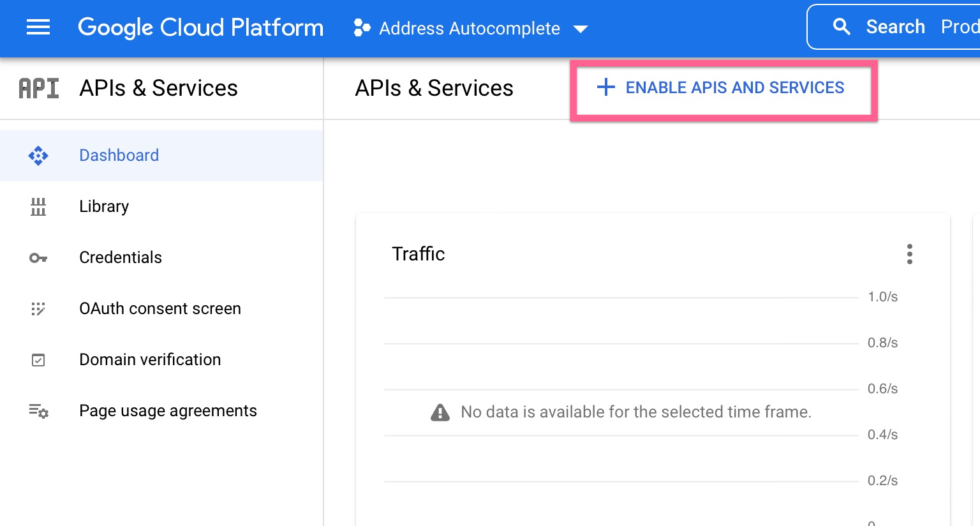Expand the project selector chevron
Viewport: 980px width, 526px height.
pyautogui.click(x=580, y=29)
